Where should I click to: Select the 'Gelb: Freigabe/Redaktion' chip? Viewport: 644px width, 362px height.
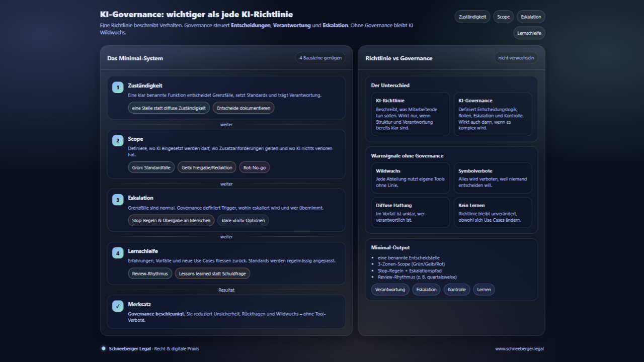[x=207, y=167]
